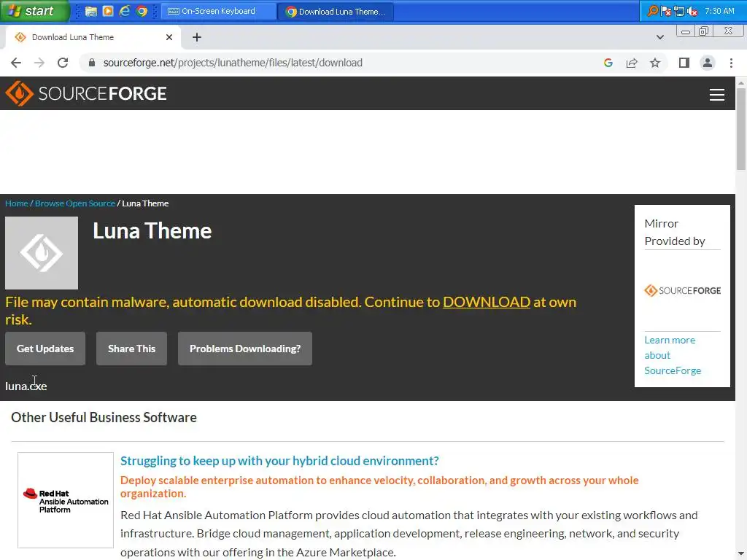Reload the current page
Screen dimensions: 747x560
click(63, 63)
